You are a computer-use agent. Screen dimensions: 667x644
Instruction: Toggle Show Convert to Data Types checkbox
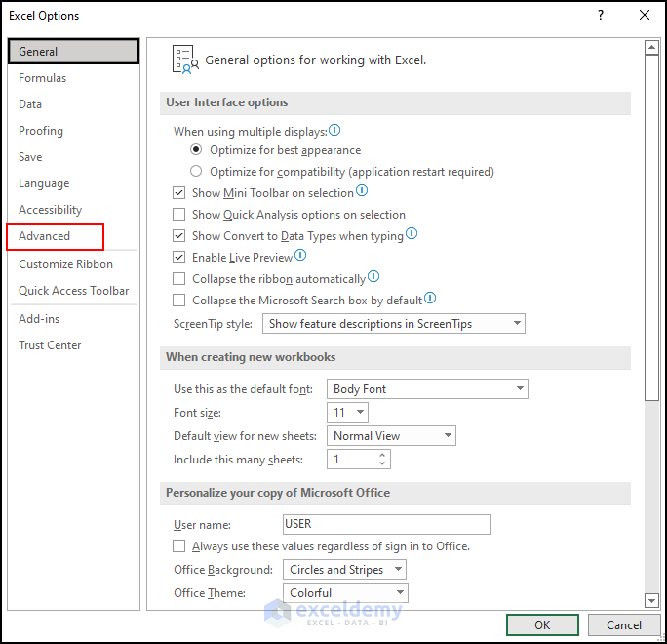click(178, 236)
